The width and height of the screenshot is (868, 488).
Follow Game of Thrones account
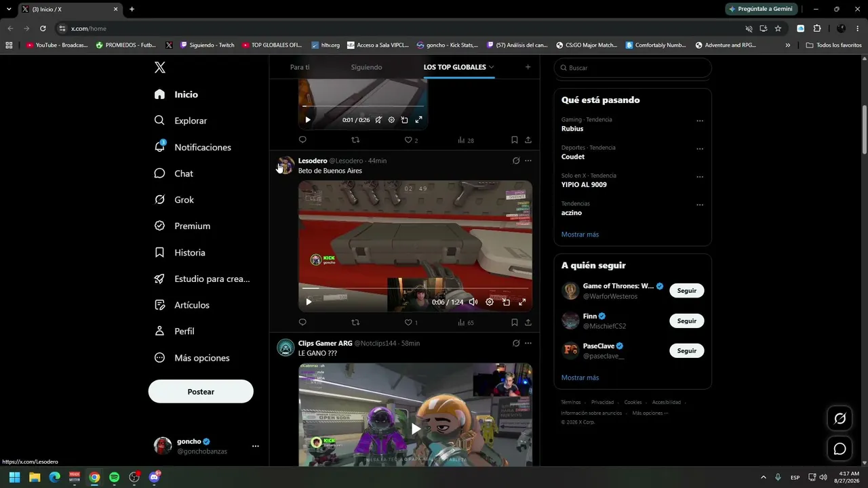point(687,291)
